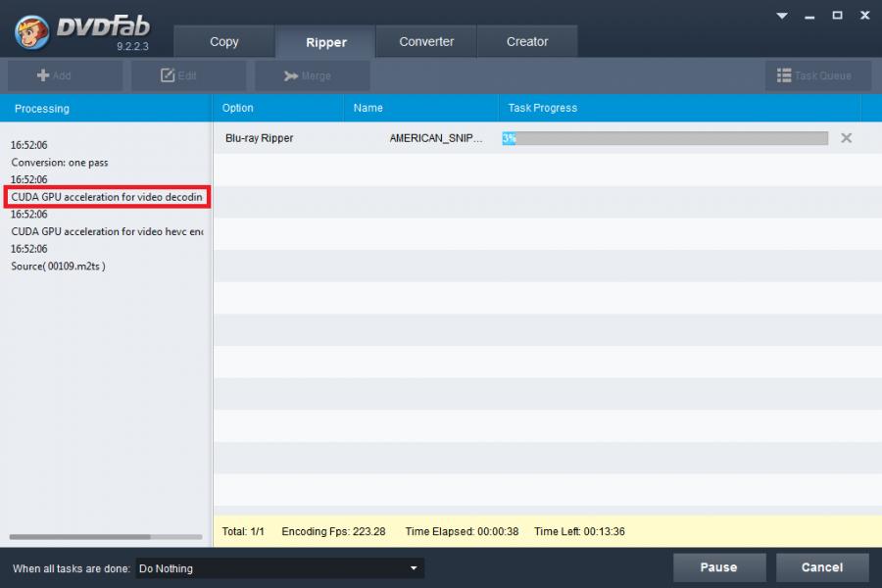
Task: Close the DVDFab window
Action: click(x=865, y=16)
